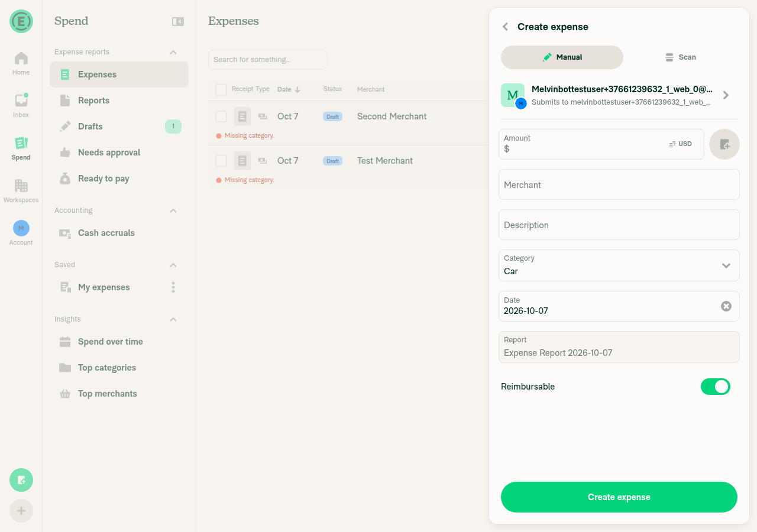Open Top categories insight
Viewport: 757px width, 532px height.
coord(119,368)
